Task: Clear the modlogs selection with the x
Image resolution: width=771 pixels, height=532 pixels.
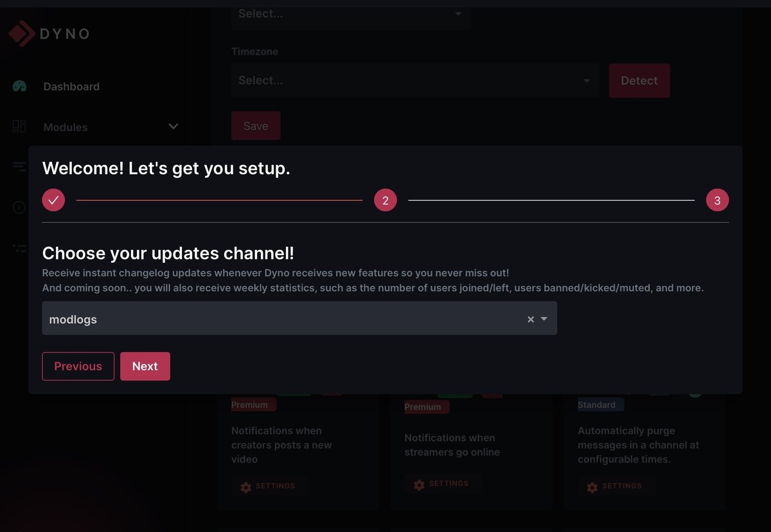Action: (530, 318)
